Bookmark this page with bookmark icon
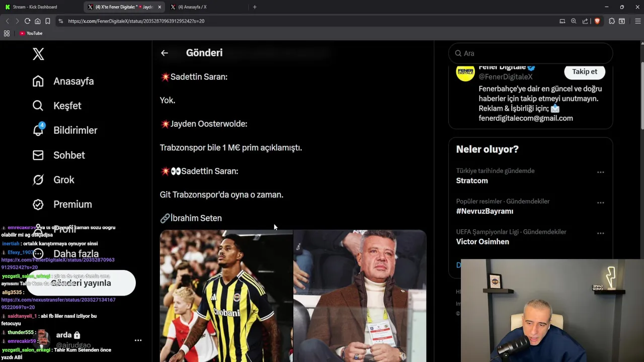The width and height of the screenshot is (644, 362). (x=47, y=21)
